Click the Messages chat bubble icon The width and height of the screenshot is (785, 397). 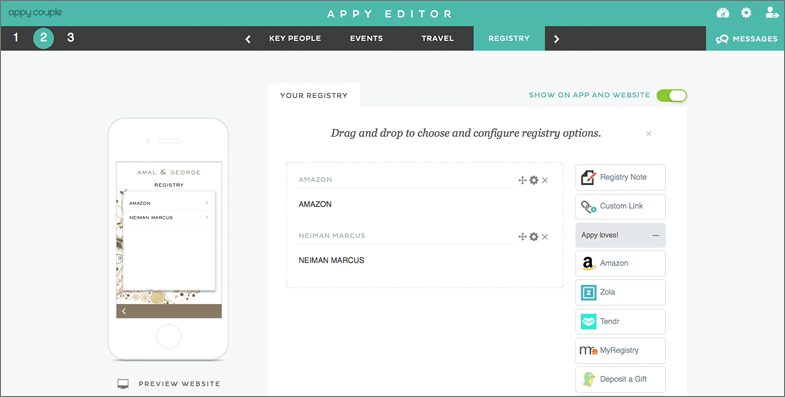[721, 39]
